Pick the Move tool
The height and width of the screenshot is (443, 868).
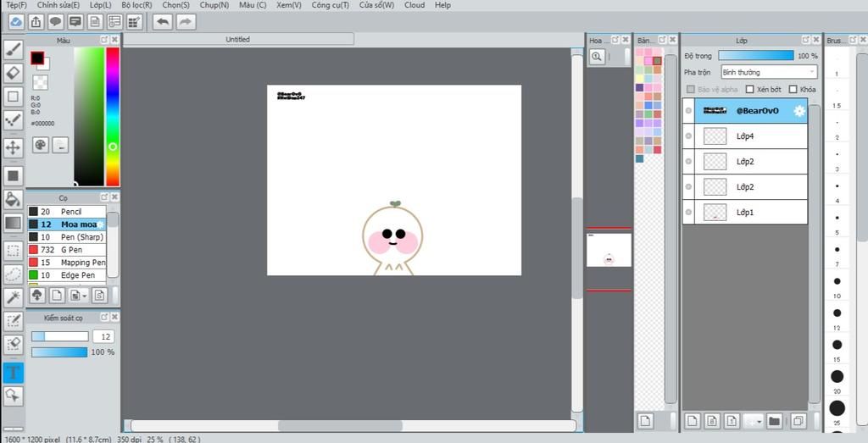coord(14,147)
